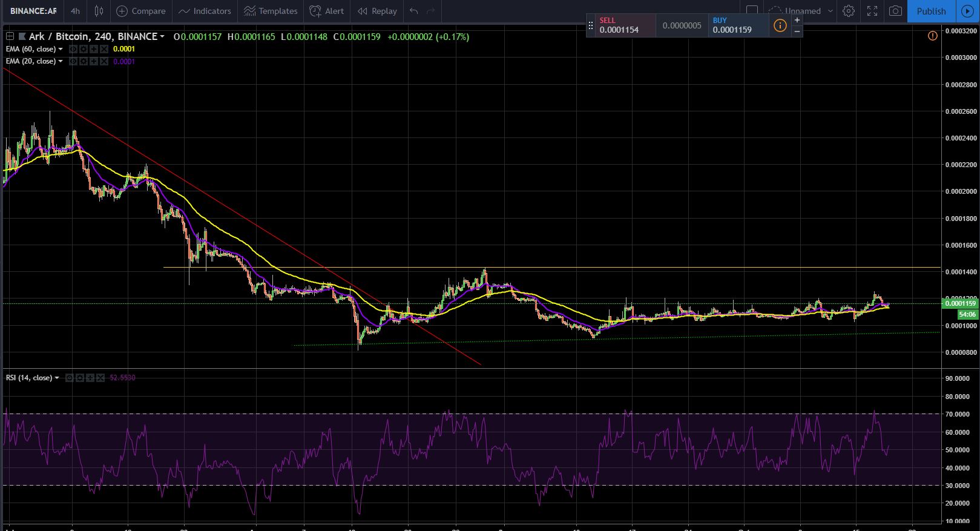Open the select layout square icon
Image resolution: width=980 pixels, height=531 pixels.
752,11
